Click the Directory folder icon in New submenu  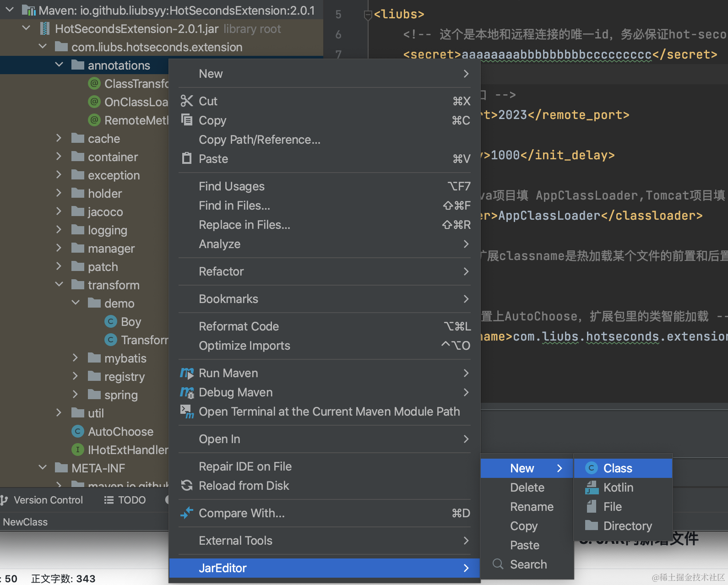tap(592, 525)
